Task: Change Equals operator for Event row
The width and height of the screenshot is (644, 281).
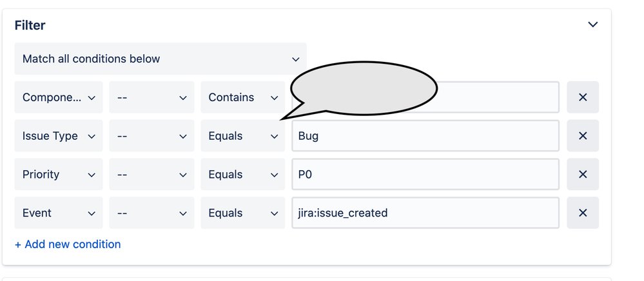Action: click(x=243, y=213)
